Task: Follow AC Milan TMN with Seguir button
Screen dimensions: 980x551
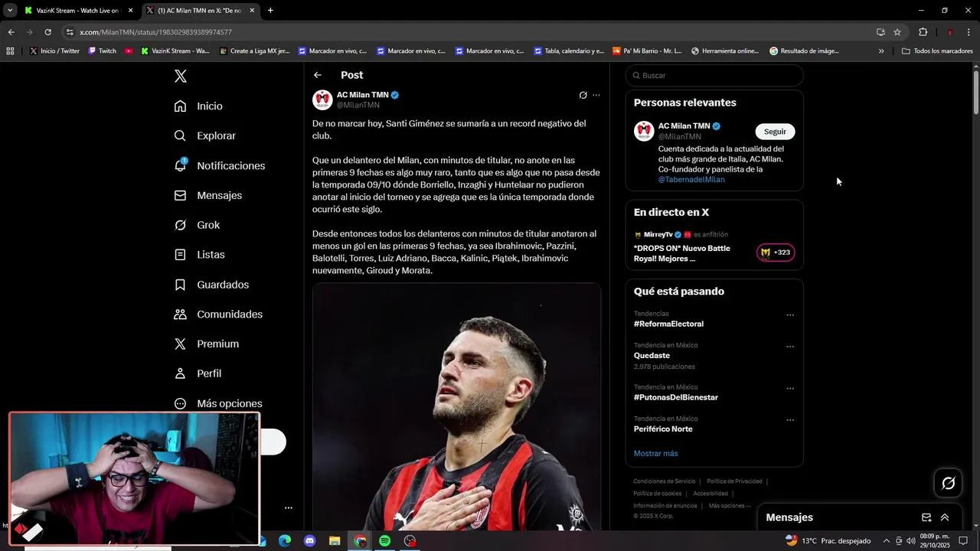Action: [x=775, y=132]
